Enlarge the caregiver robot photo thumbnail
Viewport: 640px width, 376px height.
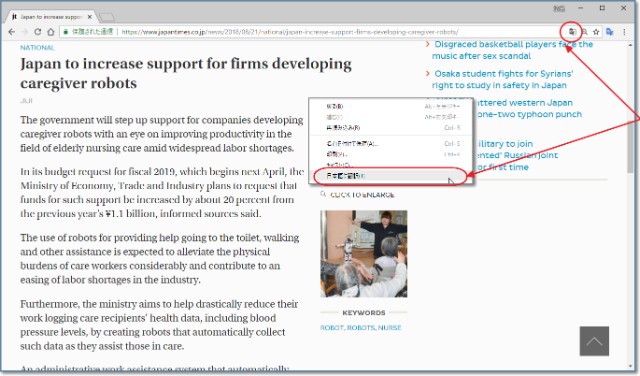pyautogui.click(x=364, y=254)
